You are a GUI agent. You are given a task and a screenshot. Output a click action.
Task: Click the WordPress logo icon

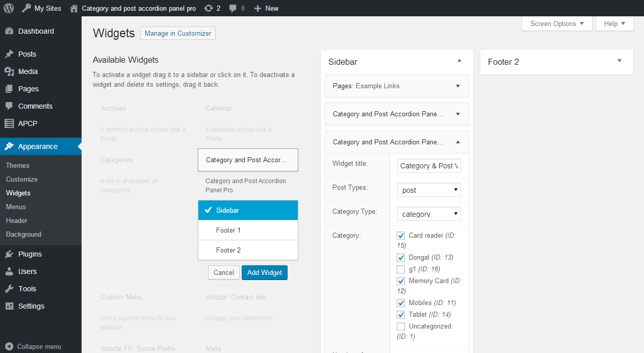9,8
